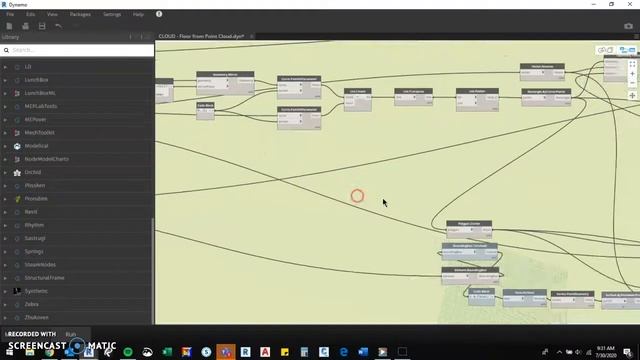This screenshot has height=360, width=640.
Task: Open the Edit menu
Action: tap(31, 14)
